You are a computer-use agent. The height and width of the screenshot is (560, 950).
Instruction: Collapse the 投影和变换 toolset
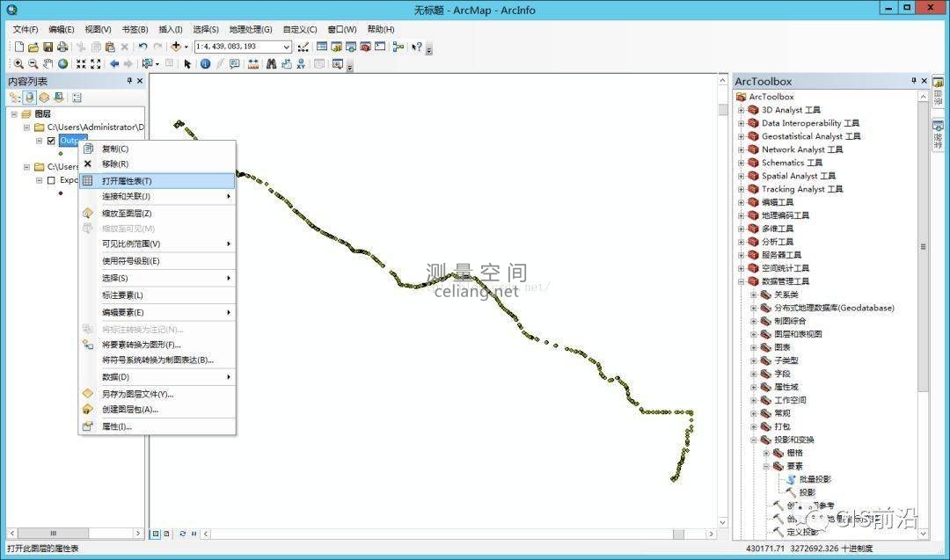[754, 440]
